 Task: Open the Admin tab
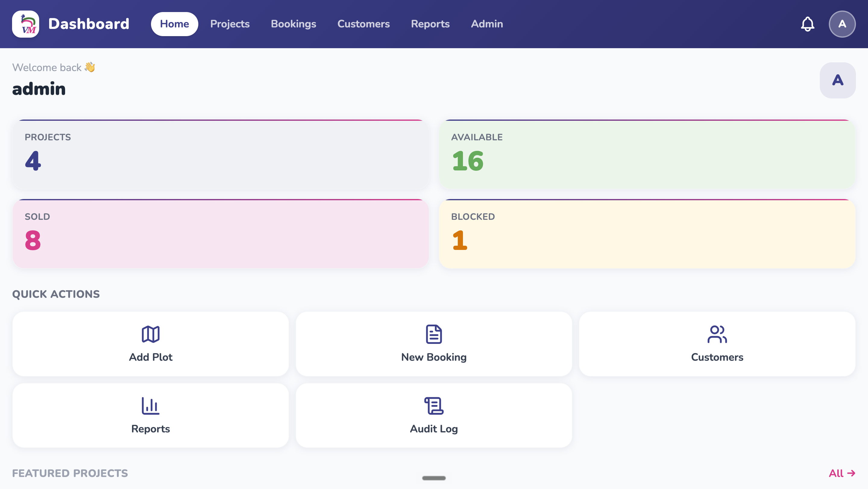pyautogui.click(x=487, y=24)
